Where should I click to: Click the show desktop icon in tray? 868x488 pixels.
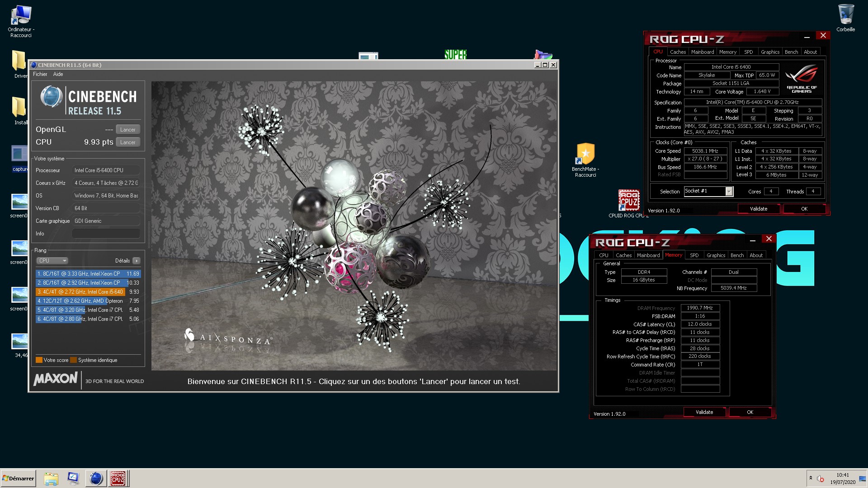[x=863, y=479]
